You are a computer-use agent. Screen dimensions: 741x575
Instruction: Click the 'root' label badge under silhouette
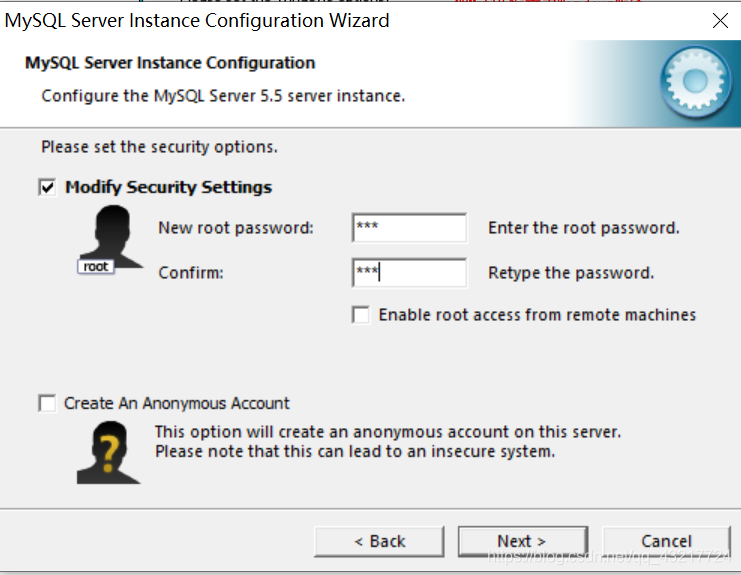tap(96, 266)
